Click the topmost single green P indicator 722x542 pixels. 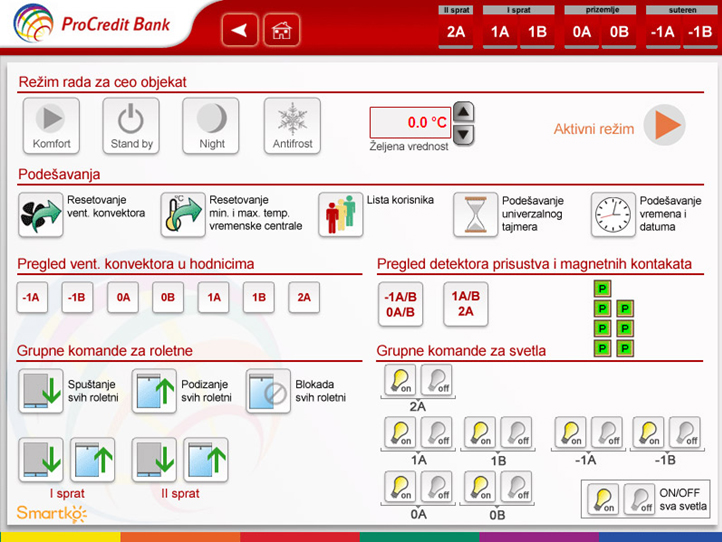point(602,289)
